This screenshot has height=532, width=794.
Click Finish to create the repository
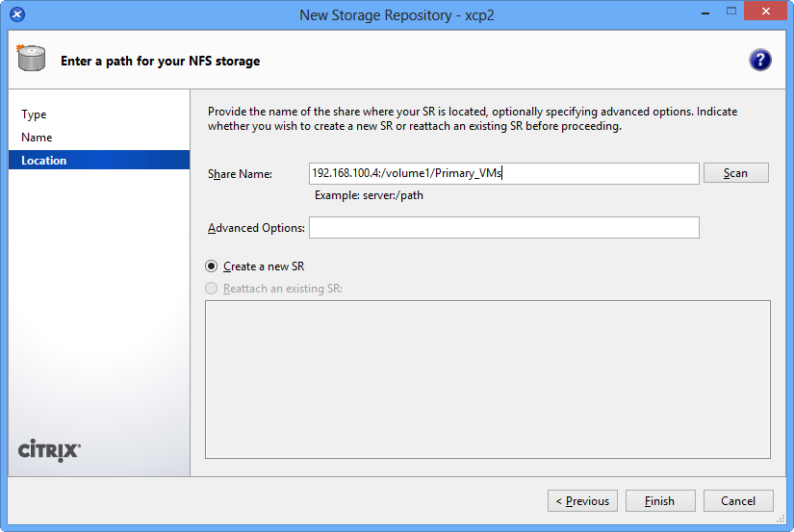click(x=660, y=501)
